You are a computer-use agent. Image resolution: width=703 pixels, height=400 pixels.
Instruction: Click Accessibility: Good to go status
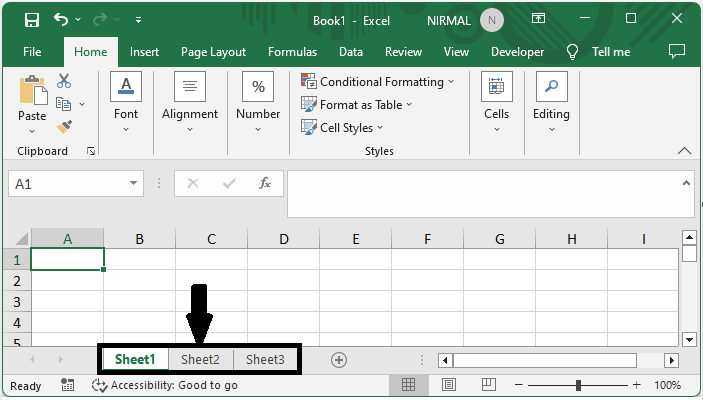point(165,385)
